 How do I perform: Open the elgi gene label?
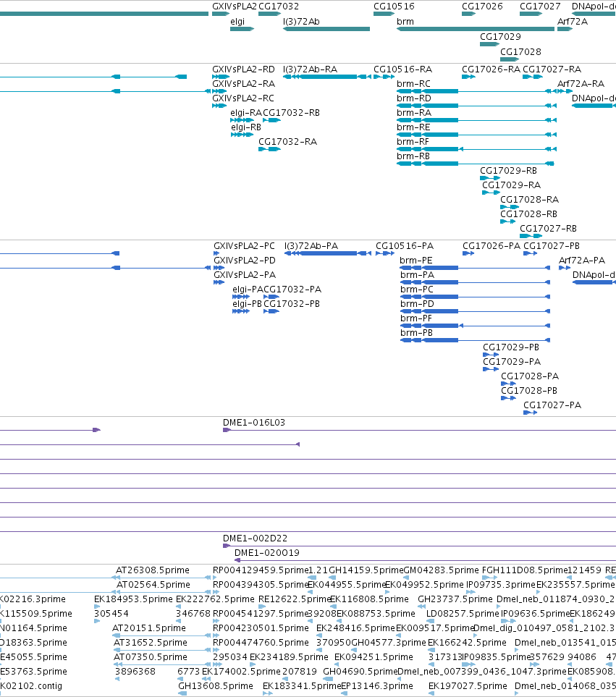[x=237, y=22]
